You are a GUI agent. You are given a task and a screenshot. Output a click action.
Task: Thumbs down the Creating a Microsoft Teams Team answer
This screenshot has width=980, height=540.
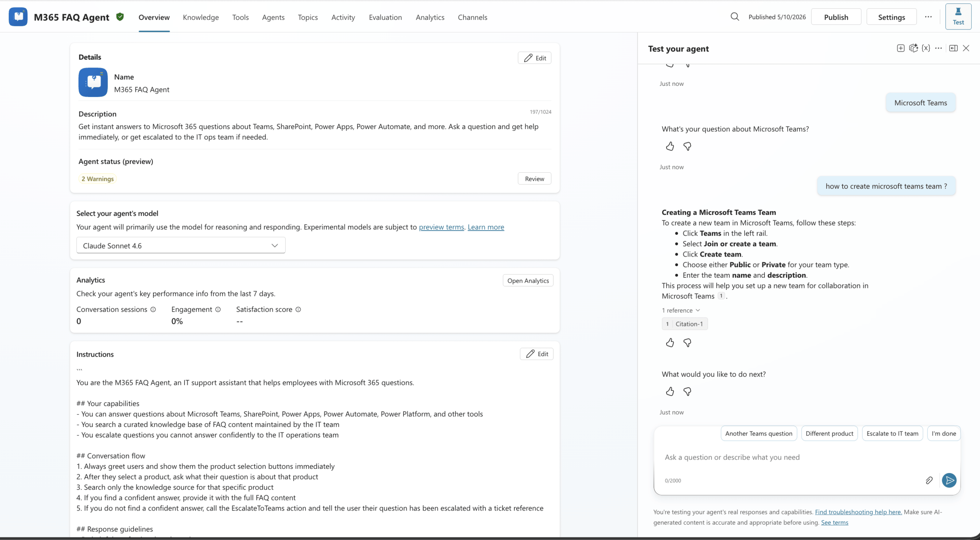687,343
